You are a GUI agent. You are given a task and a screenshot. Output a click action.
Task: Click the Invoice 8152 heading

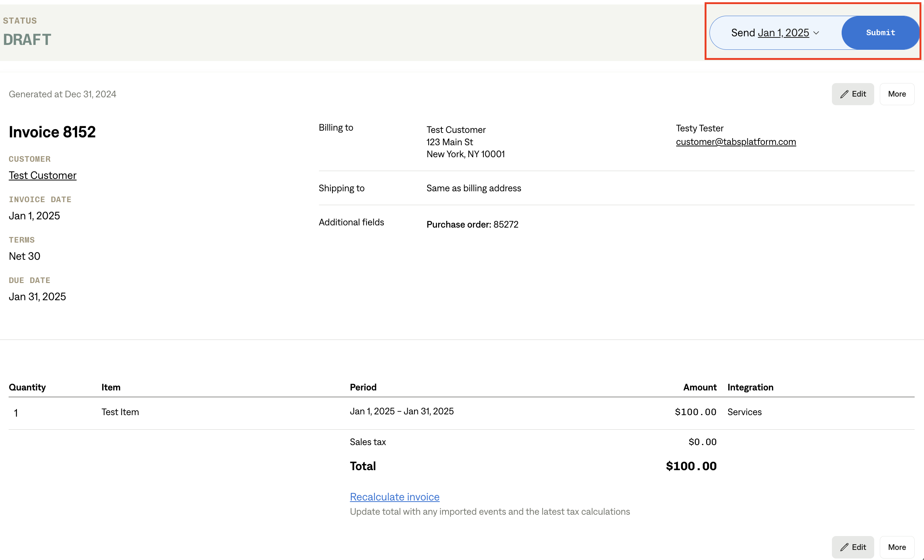(52, 132)
